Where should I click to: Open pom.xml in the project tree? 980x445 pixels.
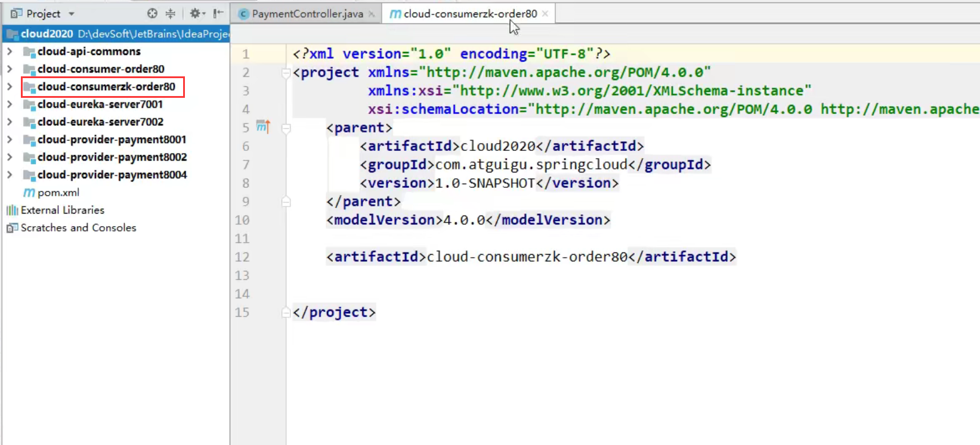click(58, 193)
